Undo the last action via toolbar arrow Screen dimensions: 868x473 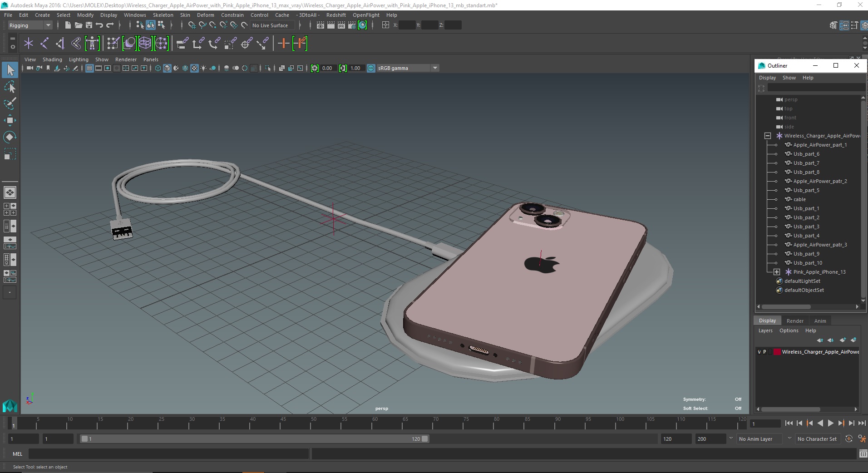[99, 25]
